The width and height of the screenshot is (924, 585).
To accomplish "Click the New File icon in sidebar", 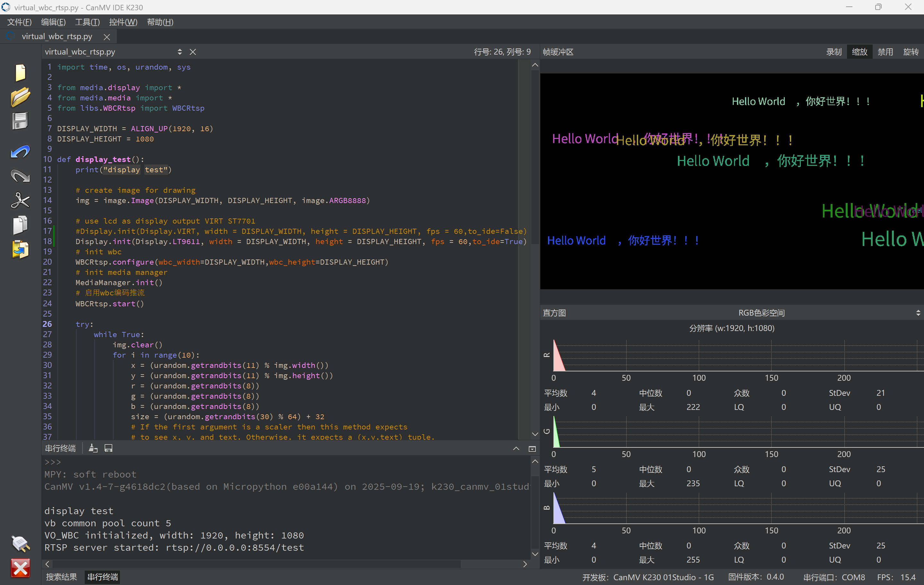I will point(20,73).
